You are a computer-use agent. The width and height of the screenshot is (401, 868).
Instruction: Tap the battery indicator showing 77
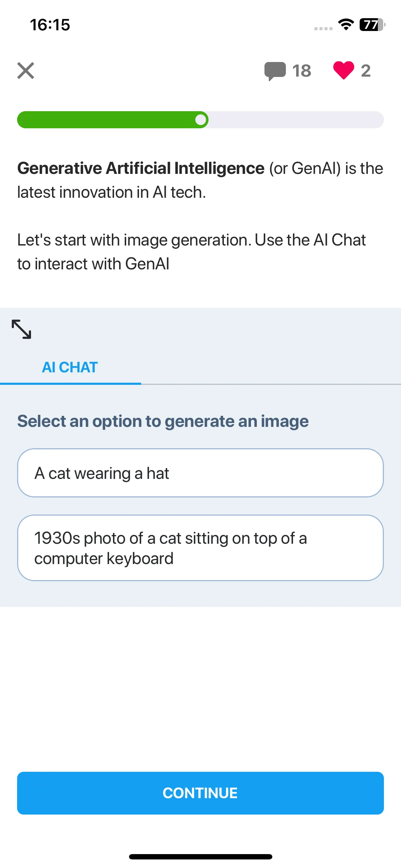pyautogui.click(x=372, y=25)
